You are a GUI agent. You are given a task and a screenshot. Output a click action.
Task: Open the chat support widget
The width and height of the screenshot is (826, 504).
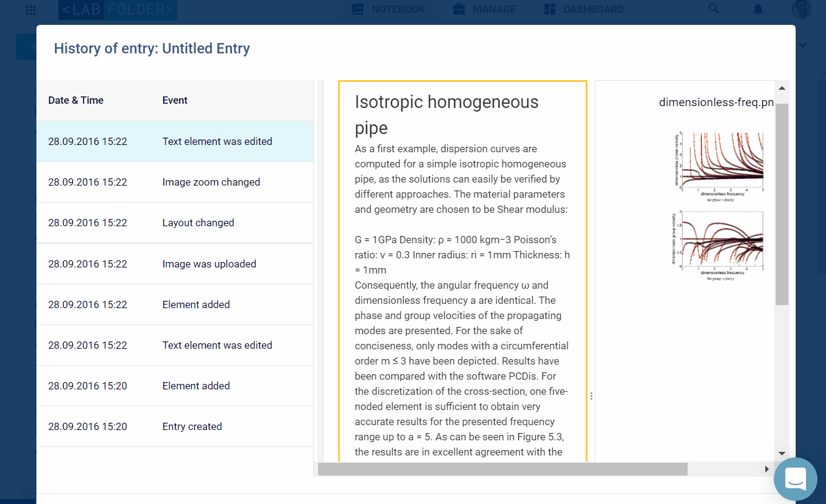click(x=796, y=479)
